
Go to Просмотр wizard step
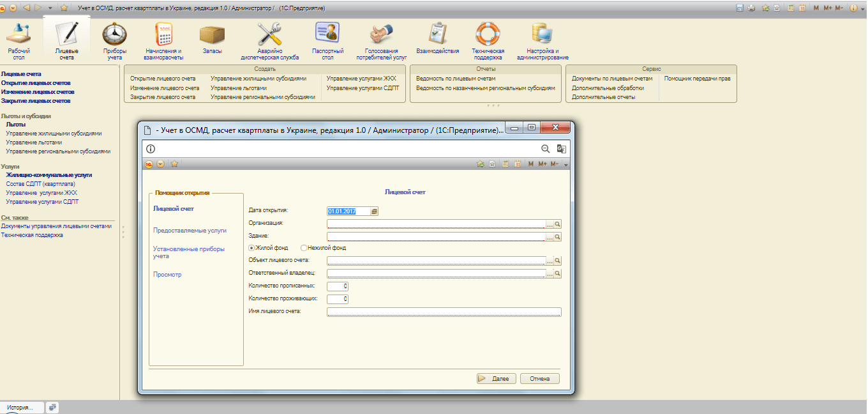click(x=167, y=275)
